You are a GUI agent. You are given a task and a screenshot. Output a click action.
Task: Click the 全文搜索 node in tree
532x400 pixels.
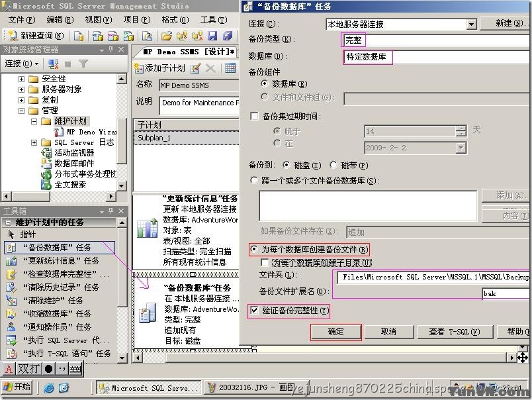70,185
